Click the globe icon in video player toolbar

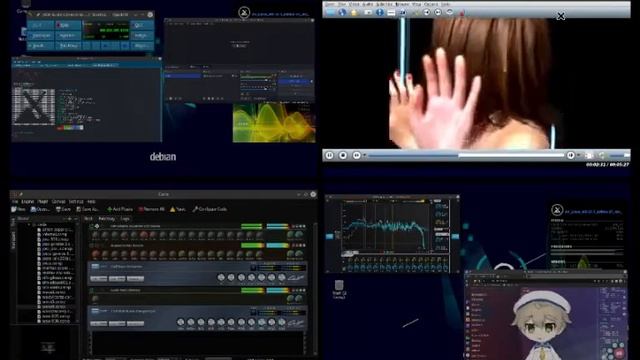(x=342, y=13)
